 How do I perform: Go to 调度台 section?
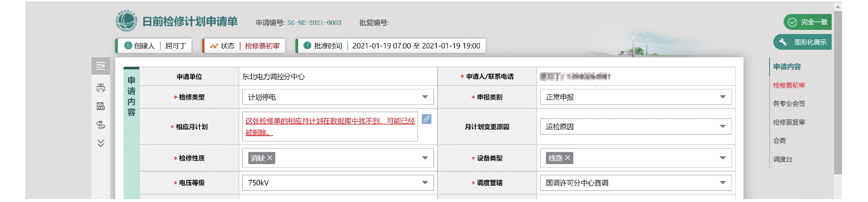click(x=782, y=159)
